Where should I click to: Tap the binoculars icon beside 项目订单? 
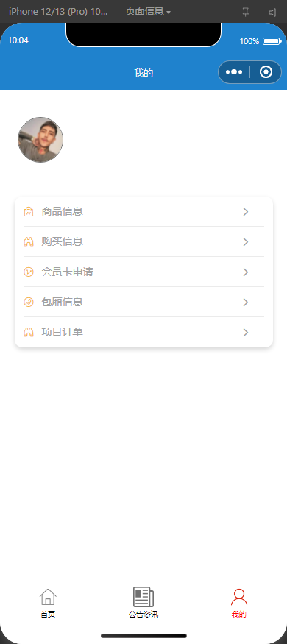pyautogui.click(x=28, y=332)
